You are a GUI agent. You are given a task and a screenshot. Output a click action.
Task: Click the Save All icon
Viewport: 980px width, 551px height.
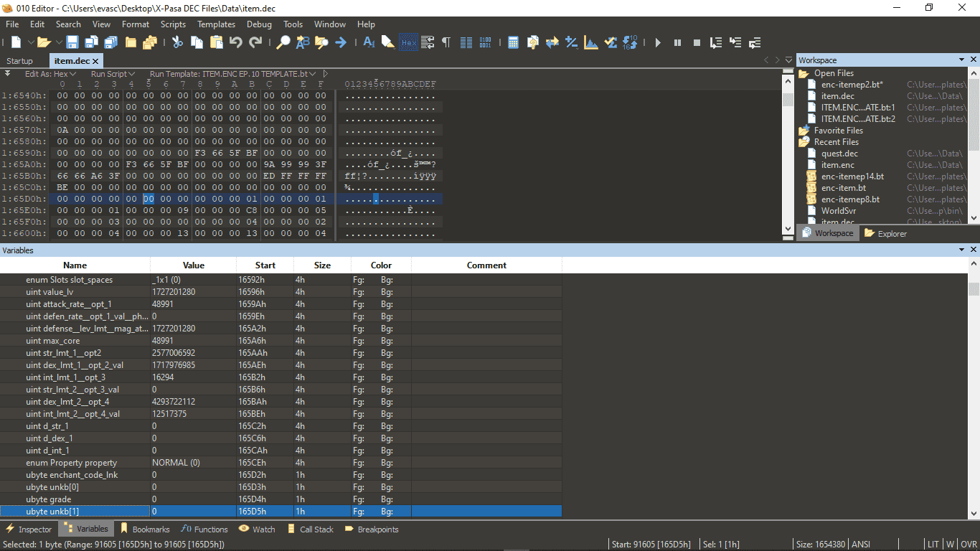[x=110, y=42]
